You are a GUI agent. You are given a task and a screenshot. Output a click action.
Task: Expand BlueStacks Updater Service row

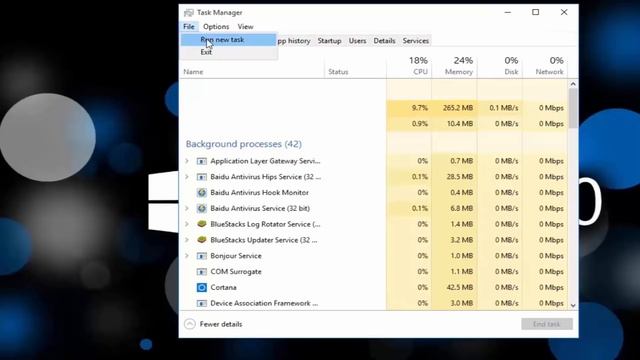pos(187,240)
